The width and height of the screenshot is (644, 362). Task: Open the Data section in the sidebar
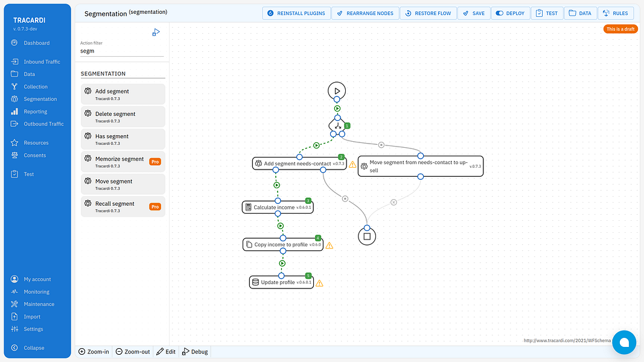29,74
